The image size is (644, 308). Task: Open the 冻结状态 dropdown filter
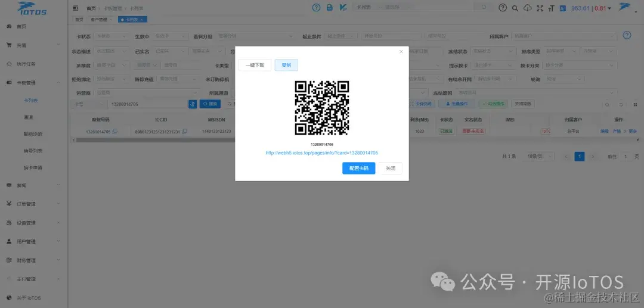pyautogui.click(x=493, y=51)
